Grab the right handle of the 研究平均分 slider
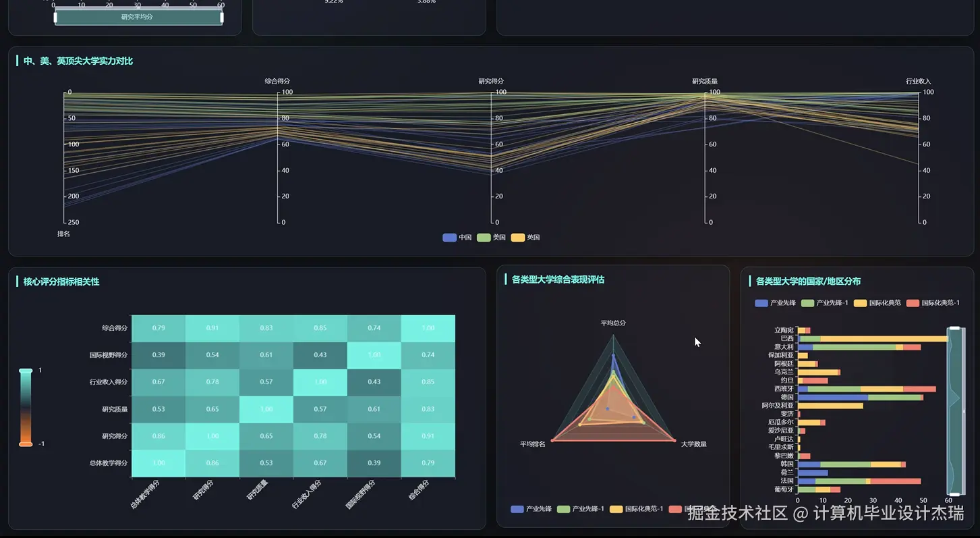Screen dimensions: 980x538 tap(222, 17)
